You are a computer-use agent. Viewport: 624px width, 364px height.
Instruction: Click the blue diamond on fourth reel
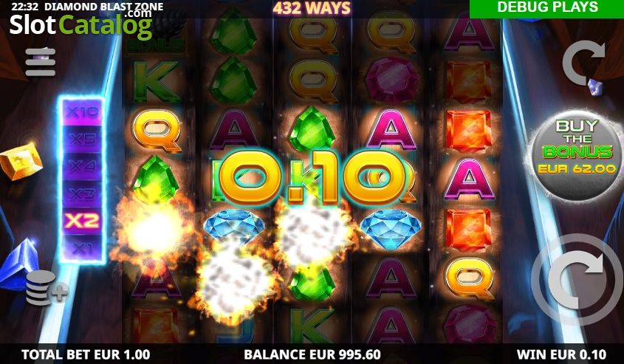[x=391, y=229]
